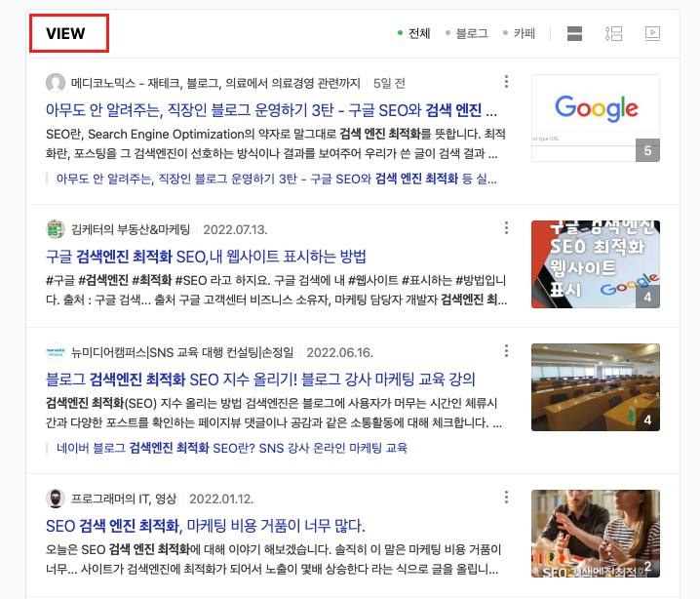Viewport: 700px width, 599px height.
Task: Click the 뉴미디어캠퍼스 profile avatar
Action: [56, 352]
